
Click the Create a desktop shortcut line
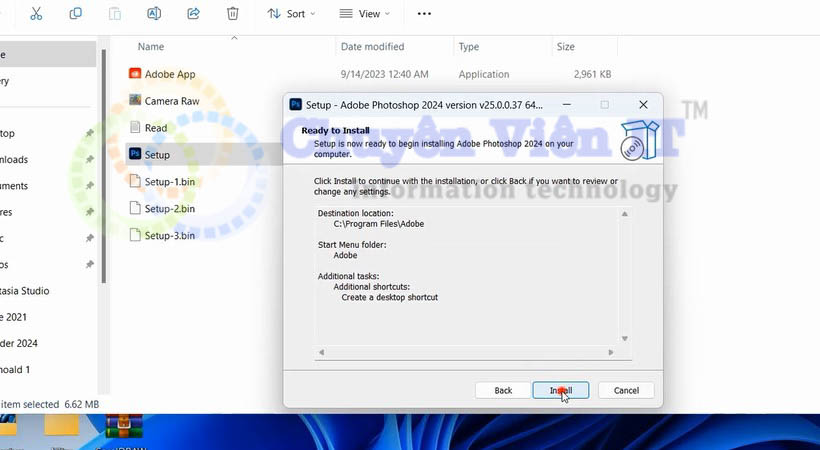point(390,297)
